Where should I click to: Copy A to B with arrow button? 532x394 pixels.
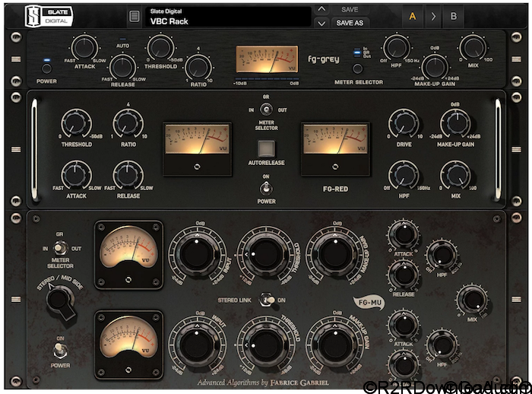point(433,16)
